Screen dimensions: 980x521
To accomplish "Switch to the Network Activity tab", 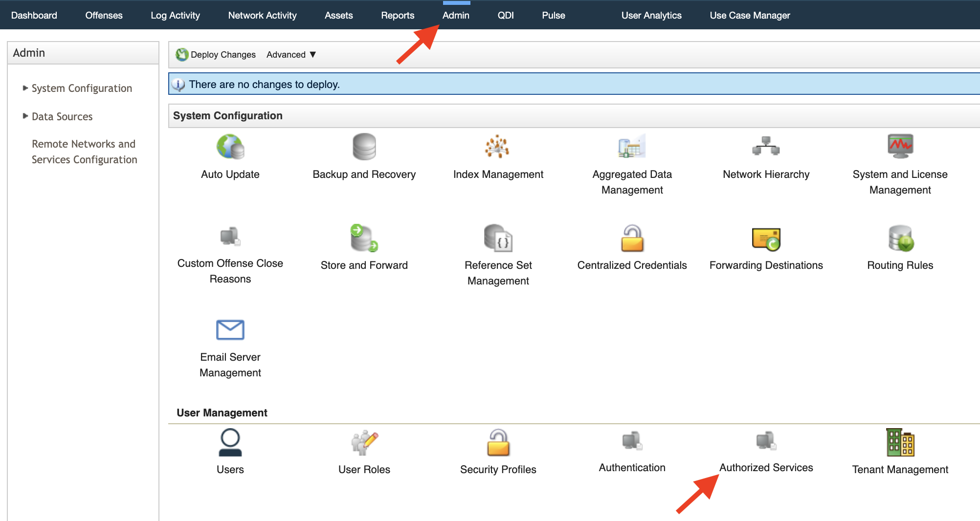I will click(262, 15).
